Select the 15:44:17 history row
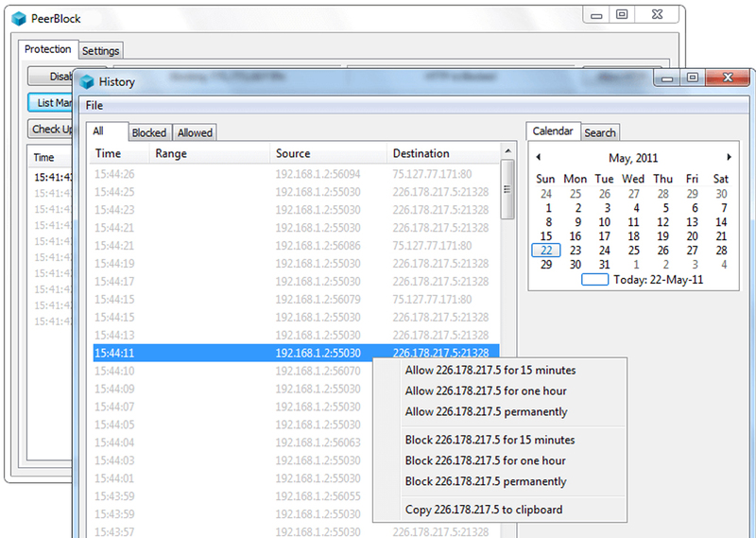756x538 pixels. (x=296, y=282)
